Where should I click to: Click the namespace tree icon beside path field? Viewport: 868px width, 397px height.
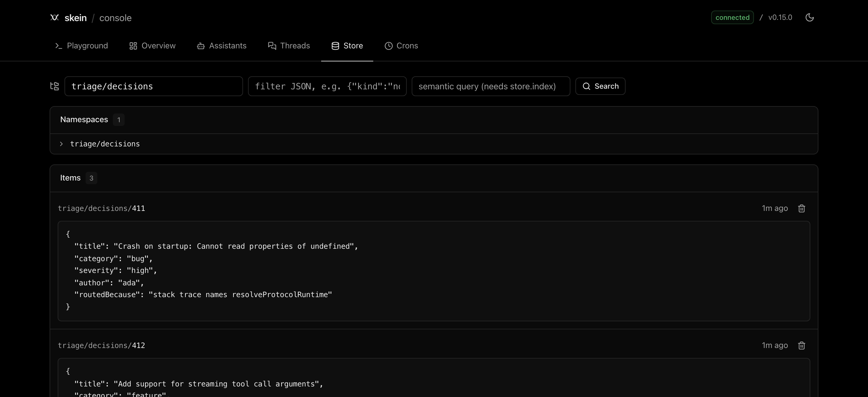click(55, 86)
